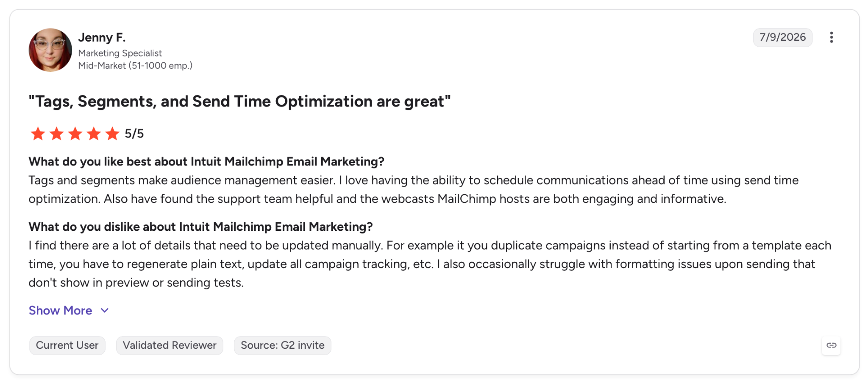Screen dimensions: 868x381
Task: Click the 5/5 rating score text
Action: [134, 134]
